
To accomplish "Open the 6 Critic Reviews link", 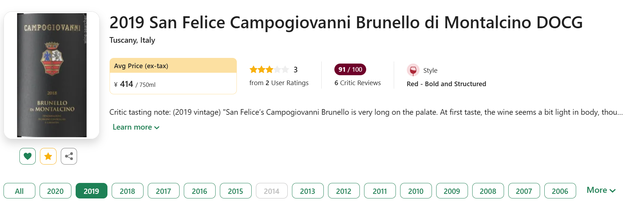I will [357, 83].
